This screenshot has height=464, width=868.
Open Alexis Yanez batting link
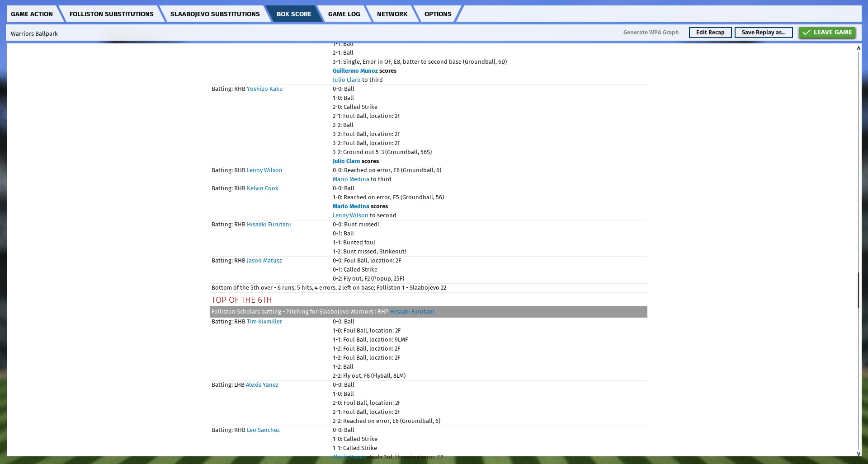click(x=262, y=385)
